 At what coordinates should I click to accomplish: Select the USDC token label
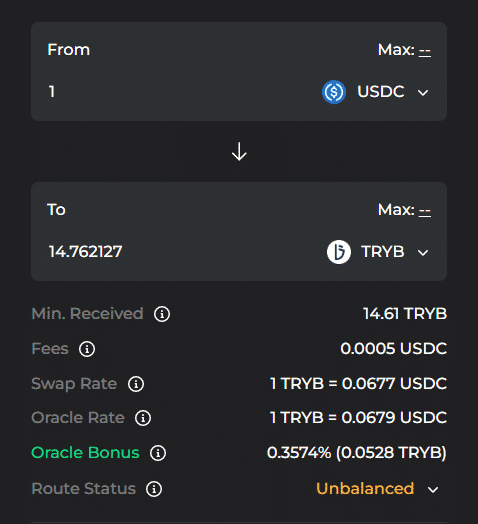381,92
